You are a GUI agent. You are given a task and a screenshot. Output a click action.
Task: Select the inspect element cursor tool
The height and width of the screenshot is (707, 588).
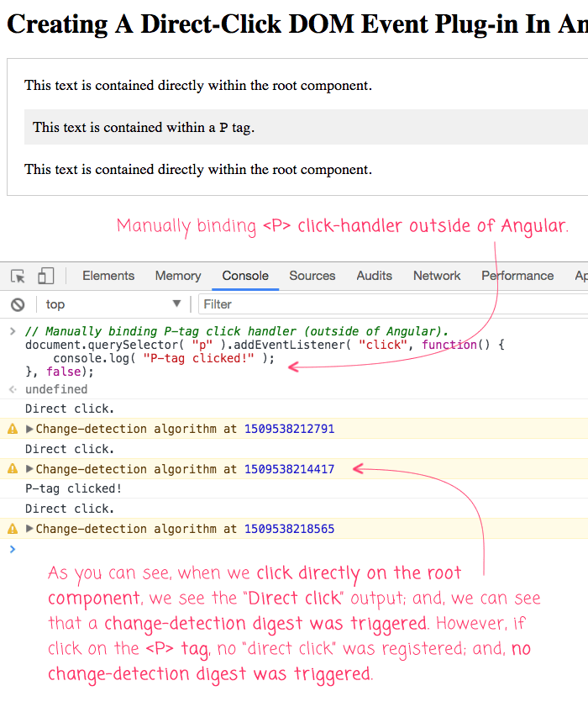point(17,276)
